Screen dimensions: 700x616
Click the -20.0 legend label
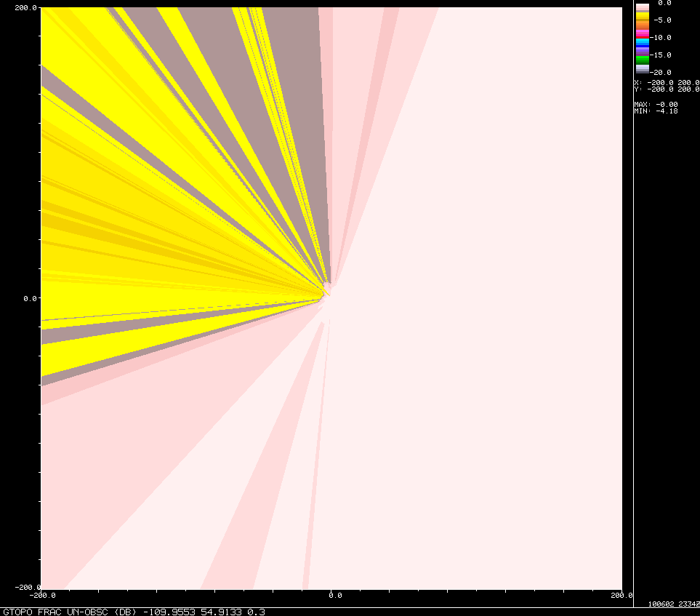[x=660, y=73]
